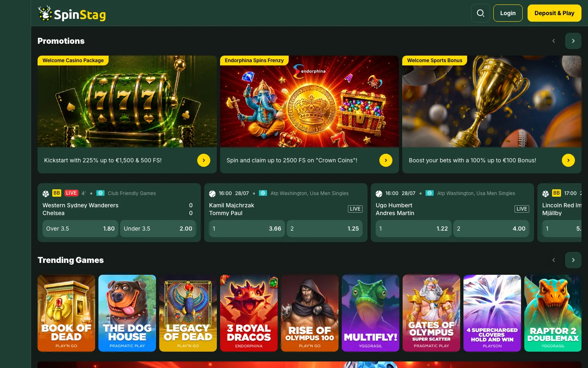Screen dimensions: 588x368
Task: Click globe icon beside Club Friendly Games
Action: pos(101,193)
